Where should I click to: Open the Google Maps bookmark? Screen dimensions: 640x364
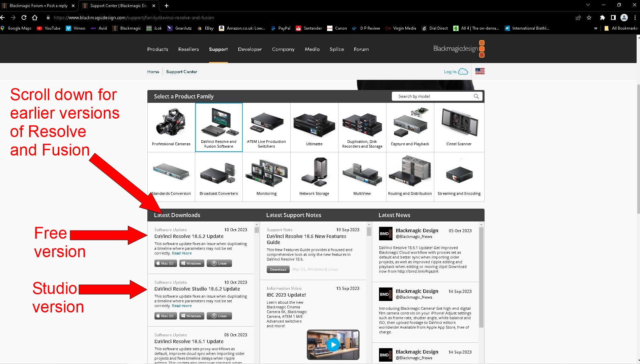coord(16,28)
